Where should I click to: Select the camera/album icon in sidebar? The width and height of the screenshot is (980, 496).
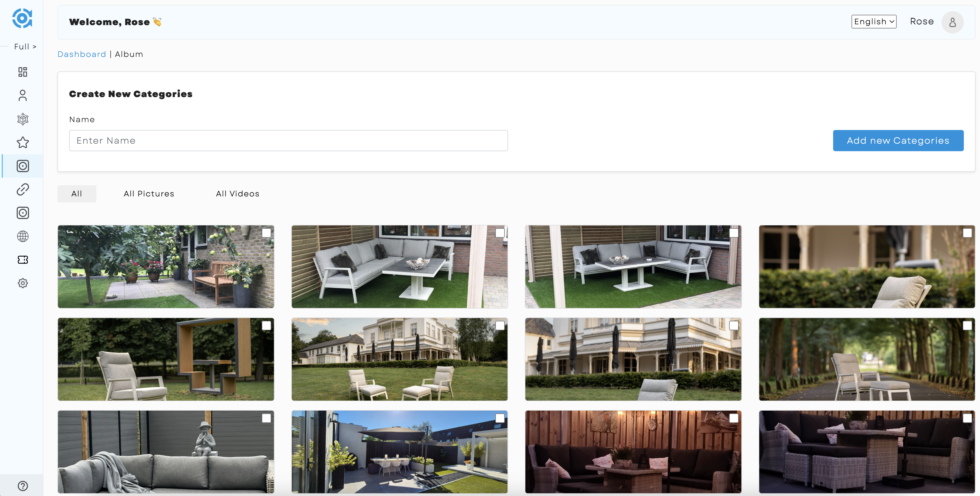tap(22, 165)
